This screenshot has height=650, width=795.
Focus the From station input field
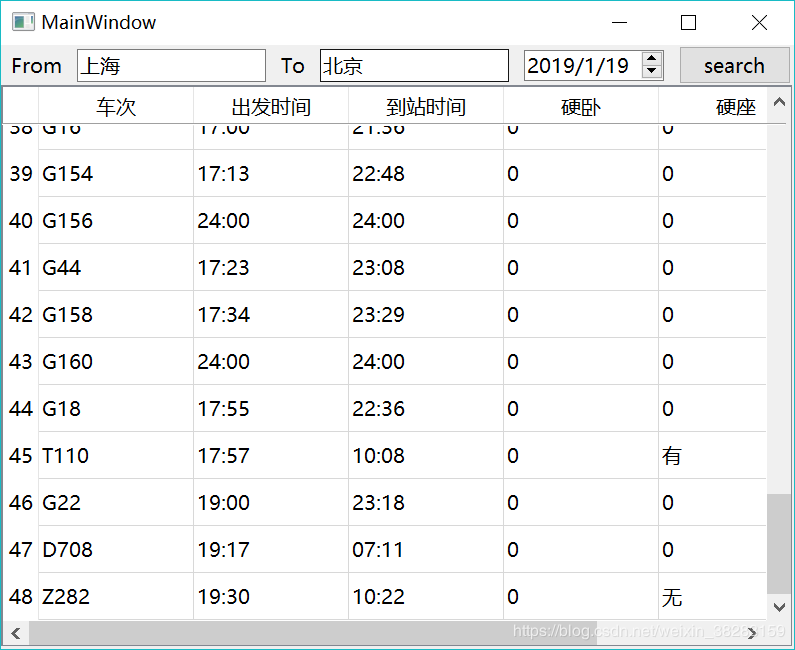[171, 66]
